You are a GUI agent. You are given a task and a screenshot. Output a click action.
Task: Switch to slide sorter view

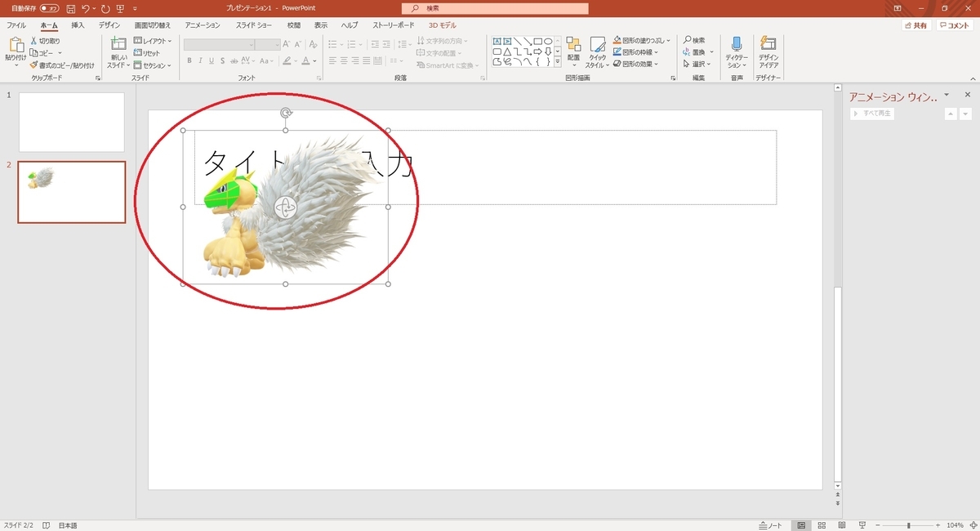pos(821,525)
